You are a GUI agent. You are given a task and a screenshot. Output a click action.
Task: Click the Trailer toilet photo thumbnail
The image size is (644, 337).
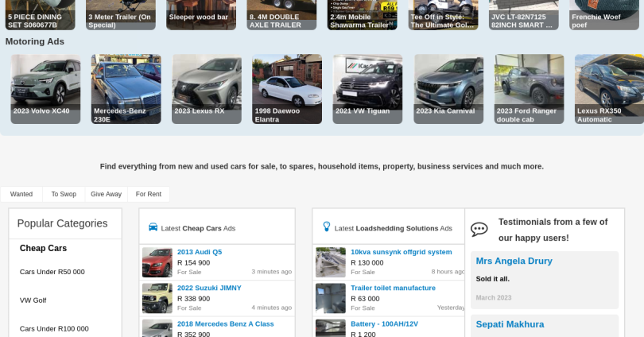point(331,298)
